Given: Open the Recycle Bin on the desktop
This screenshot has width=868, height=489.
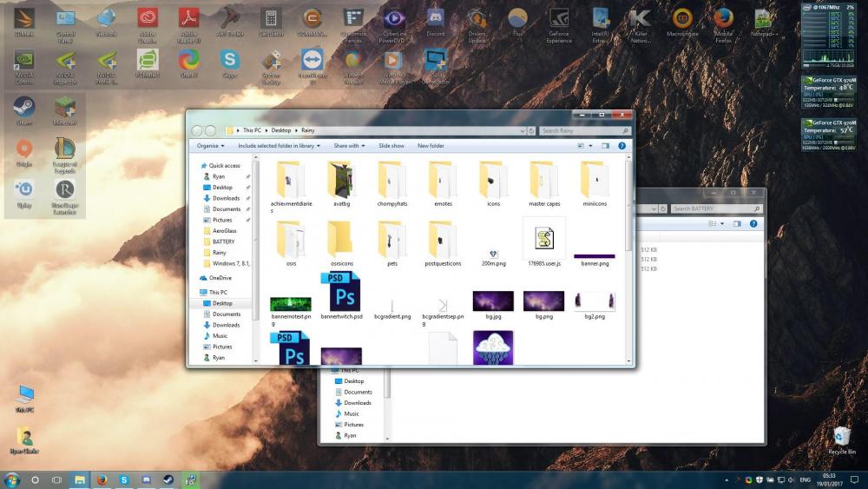Looking at the screenshot, I should (x=841, y=438).
